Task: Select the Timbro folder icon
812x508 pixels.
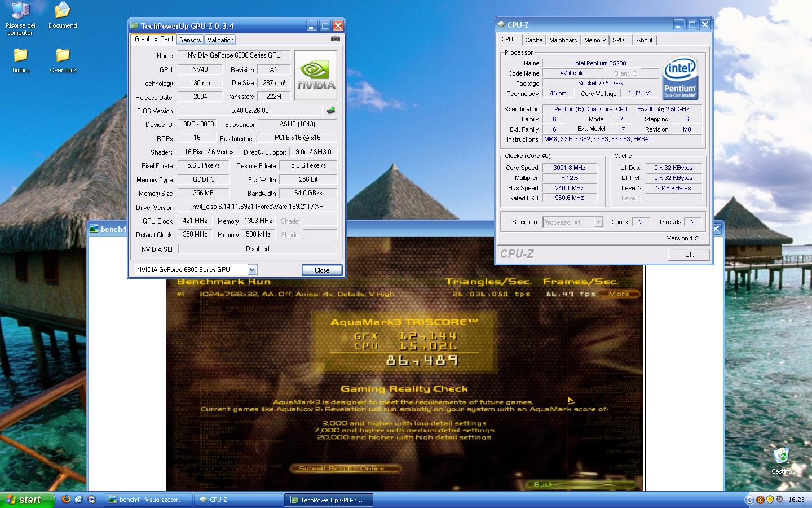Action: point(20,60)
